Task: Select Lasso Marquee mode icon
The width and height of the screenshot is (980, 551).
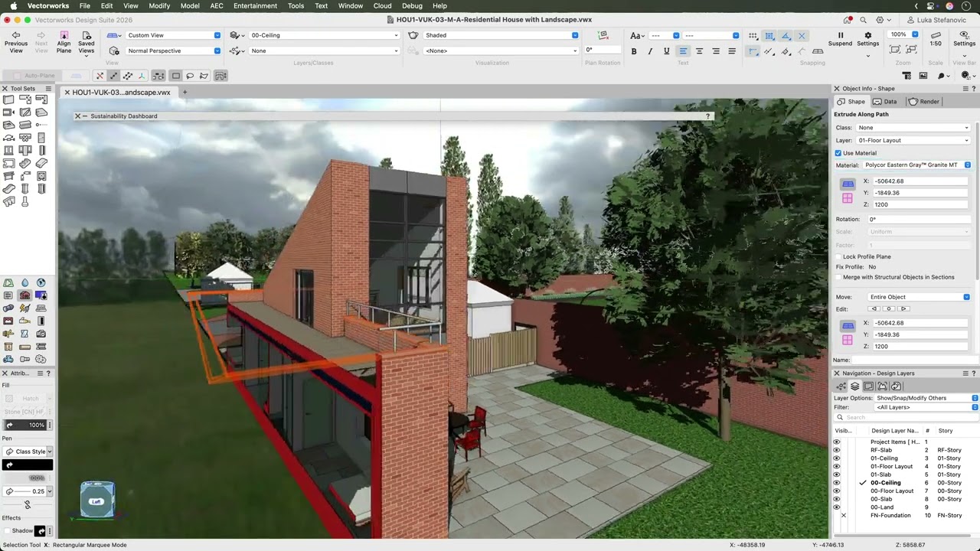Action: coord(190,76)
